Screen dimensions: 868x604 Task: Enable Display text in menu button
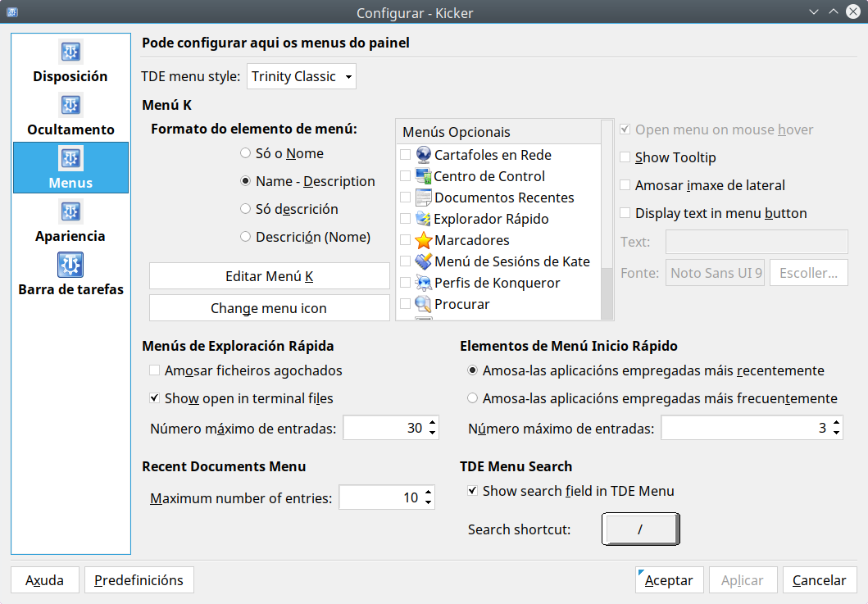point(625,213)
